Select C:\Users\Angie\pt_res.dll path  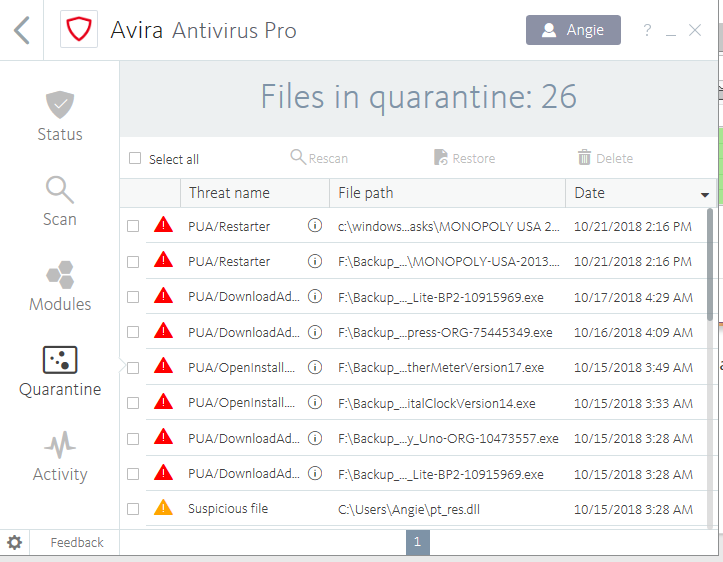409,509
